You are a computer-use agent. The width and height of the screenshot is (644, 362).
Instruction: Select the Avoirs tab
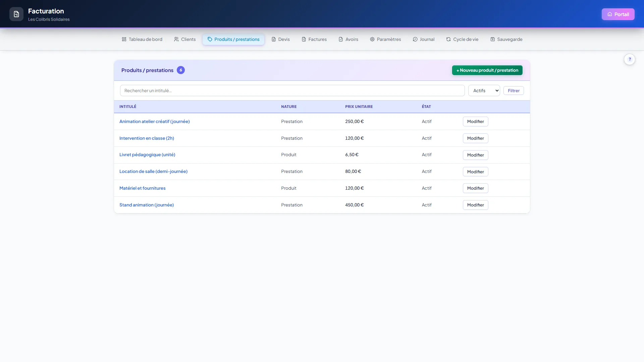(348, 39)
